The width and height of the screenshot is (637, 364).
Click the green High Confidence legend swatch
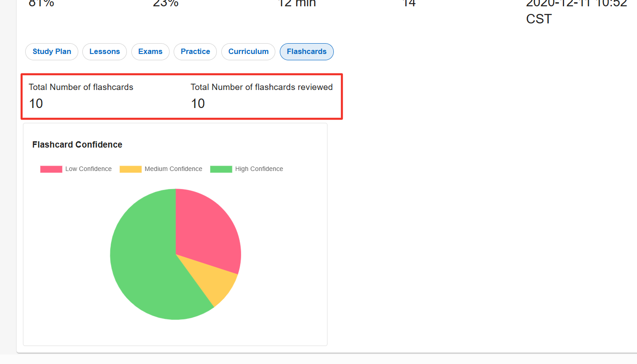tap(221, 169)
